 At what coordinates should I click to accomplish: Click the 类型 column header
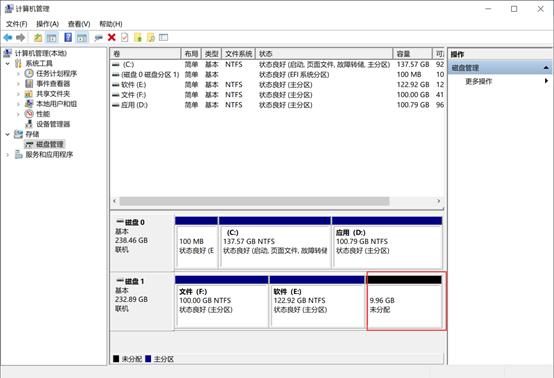pyautogui.click(x=211, y=54)
